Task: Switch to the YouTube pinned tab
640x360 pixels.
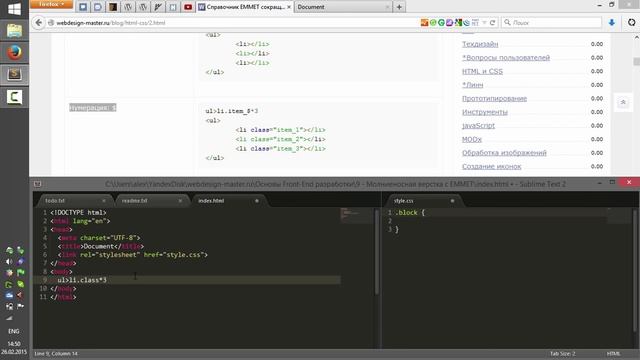Action: (x=188, y=7)
